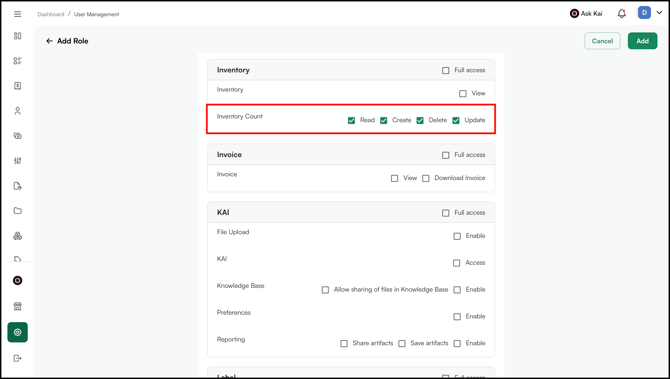Open the person icon in sidebar
This screenshot has height=379, width=670.
click(18, 111)
